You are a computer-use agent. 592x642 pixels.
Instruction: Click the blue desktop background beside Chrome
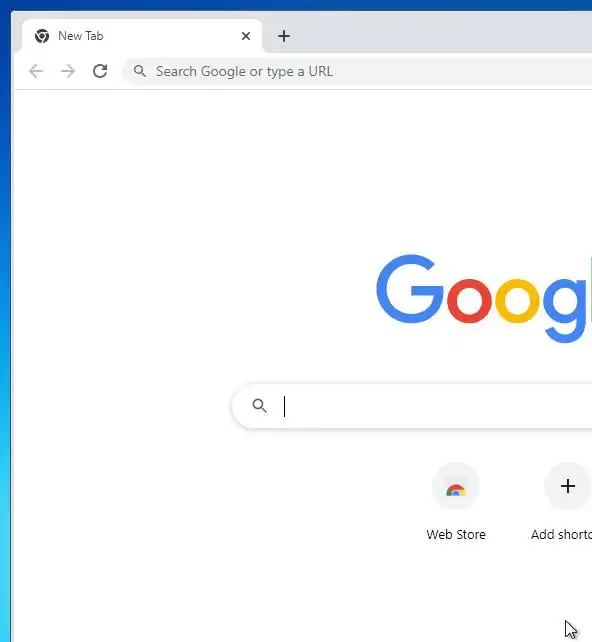click(x=5, y=328)
